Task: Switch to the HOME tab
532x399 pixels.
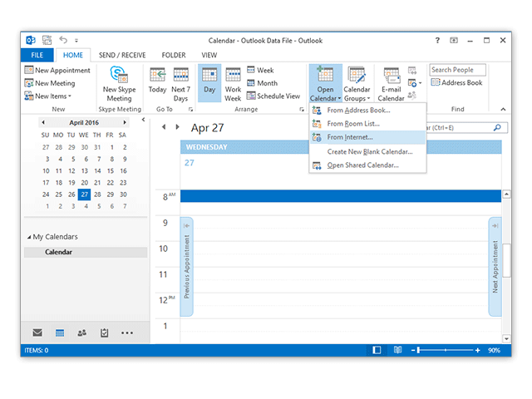Action: [x=73, y=55]
